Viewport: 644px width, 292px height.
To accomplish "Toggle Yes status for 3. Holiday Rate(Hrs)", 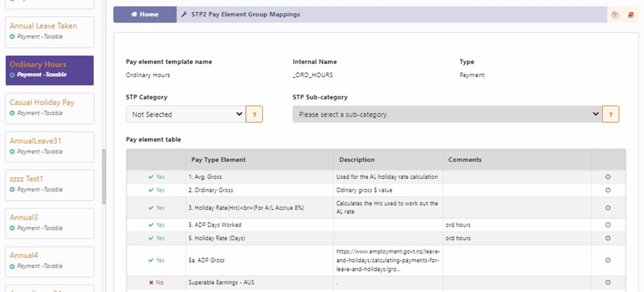I will click(x=156, y=208).
